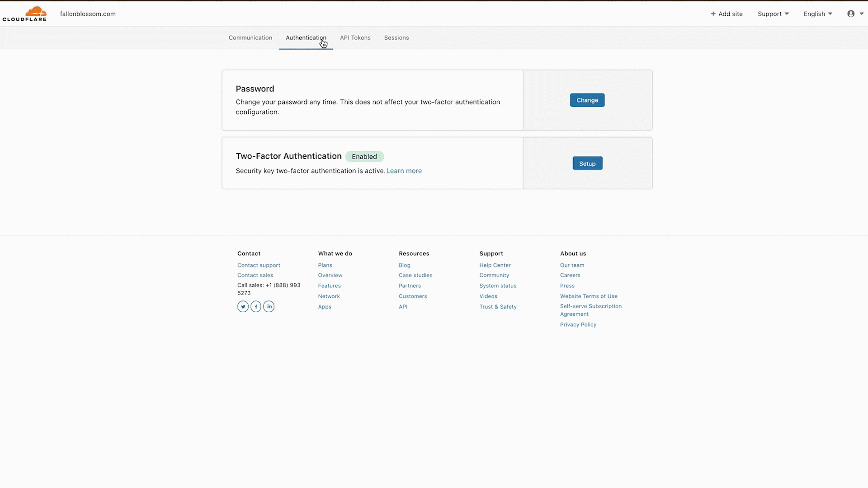
Task: Click the user account icon
Action: tap(851, 13)
